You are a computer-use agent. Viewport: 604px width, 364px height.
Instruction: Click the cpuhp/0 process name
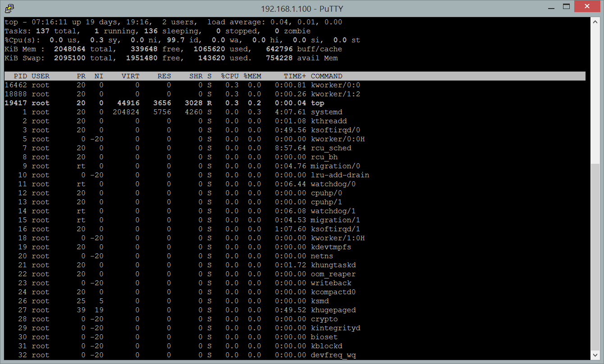coord(327,193)
